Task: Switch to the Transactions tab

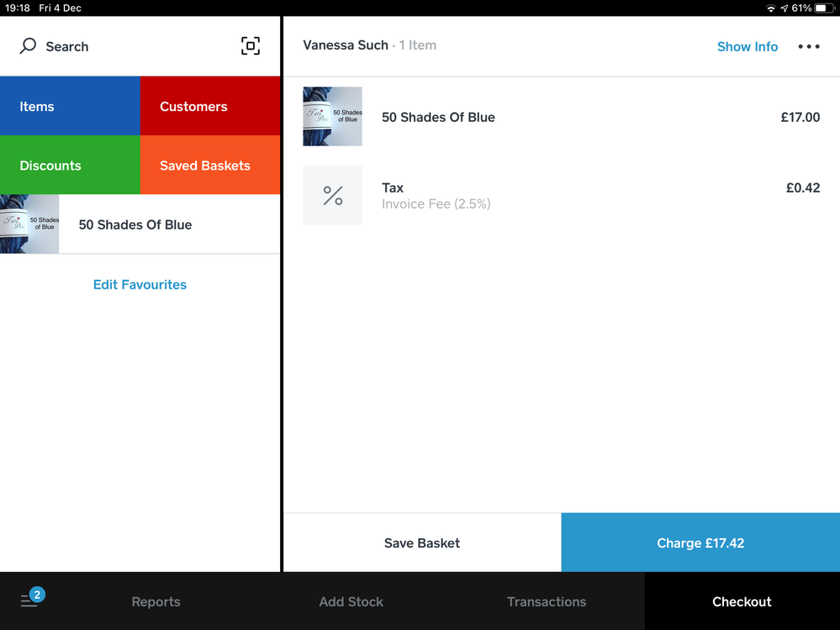Action: pos(547,601)
